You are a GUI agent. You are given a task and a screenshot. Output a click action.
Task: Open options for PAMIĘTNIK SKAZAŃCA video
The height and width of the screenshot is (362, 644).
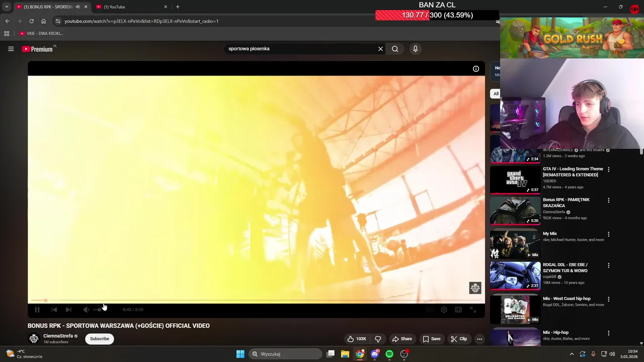tap(608, 200)
